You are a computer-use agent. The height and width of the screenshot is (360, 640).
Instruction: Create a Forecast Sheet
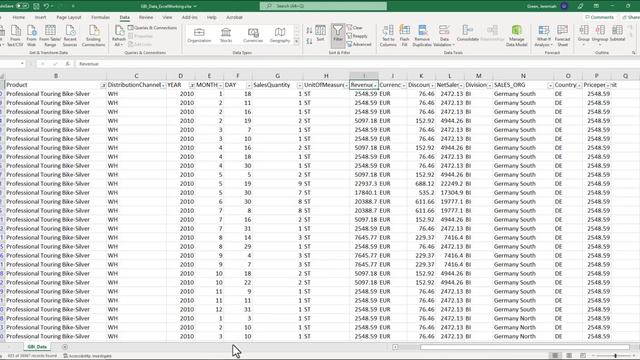[562, 36]
